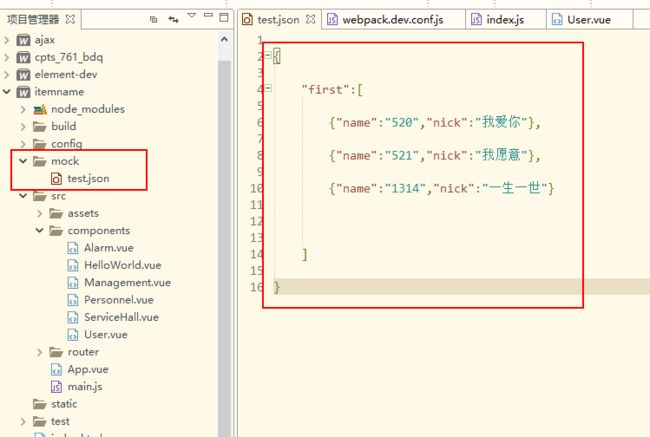Open the project manager view menu triangle
Image resolution: width=650 pixels, height=437 pixels.
pyautogui.click(x=192, y=15)
